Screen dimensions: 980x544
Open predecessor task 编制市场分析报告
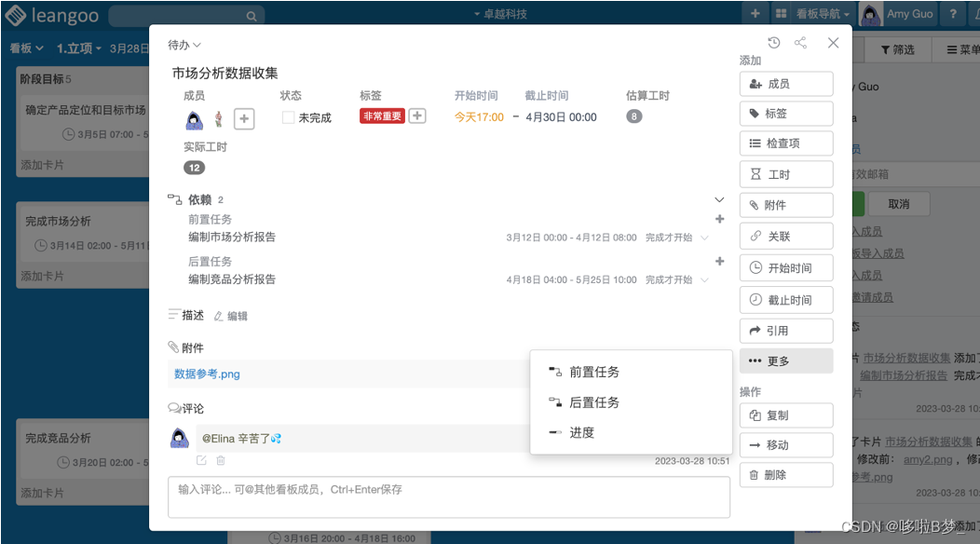(x=232, y=237)
